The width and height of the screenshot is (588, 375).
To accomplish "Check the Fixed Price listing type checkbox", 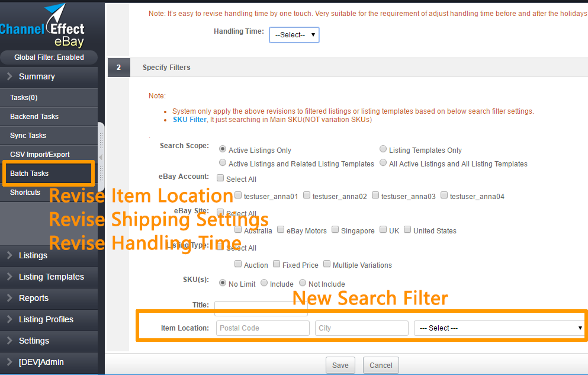I will click(x=277, y=264).
